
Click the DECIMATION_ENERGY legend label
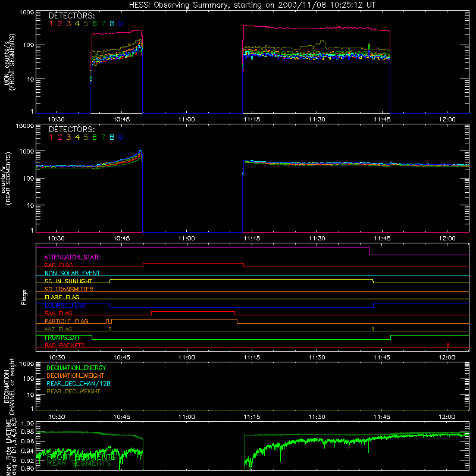76,368
